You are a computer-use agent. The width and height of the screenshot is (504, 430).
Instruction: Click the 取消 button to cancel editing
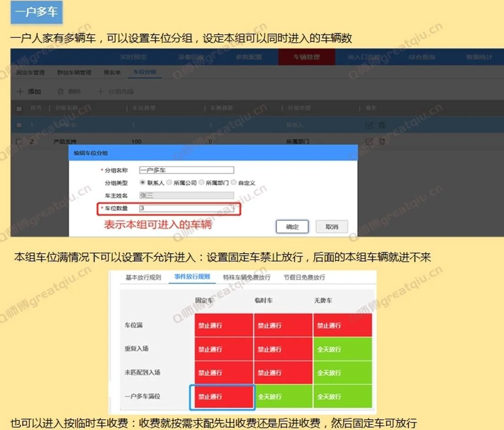pyautogui.click(x=332, y=226)
